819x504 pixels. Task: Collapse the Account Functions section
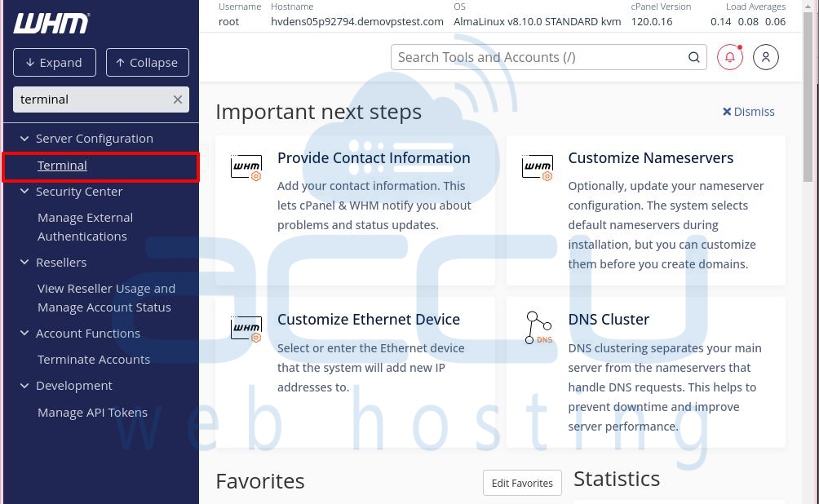(x=24, y=334)
